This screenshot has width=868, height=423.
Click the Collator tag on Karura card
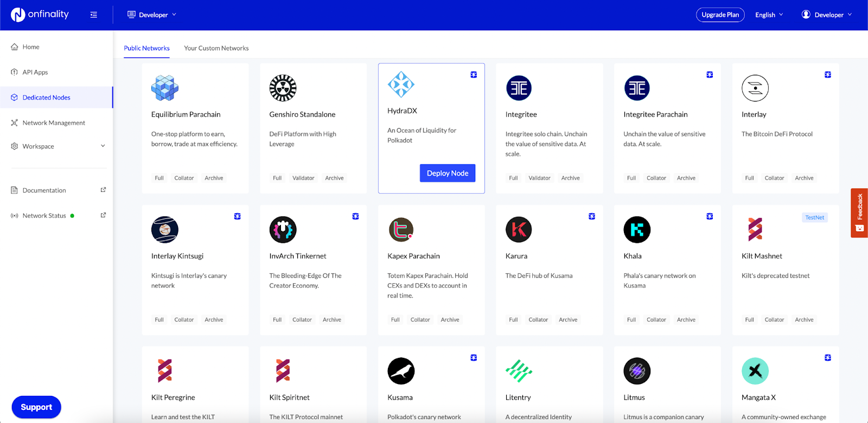pyautogui.click(x=538, y=320)
